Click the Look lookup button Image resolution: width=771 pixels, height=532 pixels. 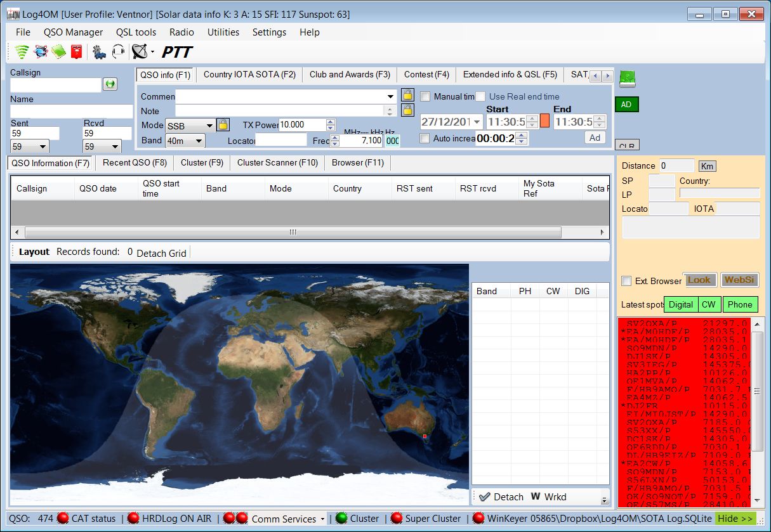pyautogui.click(x=699, y=280)
